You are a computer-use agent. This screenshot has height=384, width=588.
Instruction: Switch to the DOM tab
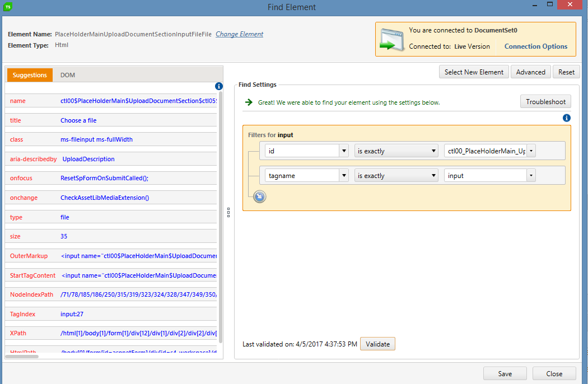(68, 75)
